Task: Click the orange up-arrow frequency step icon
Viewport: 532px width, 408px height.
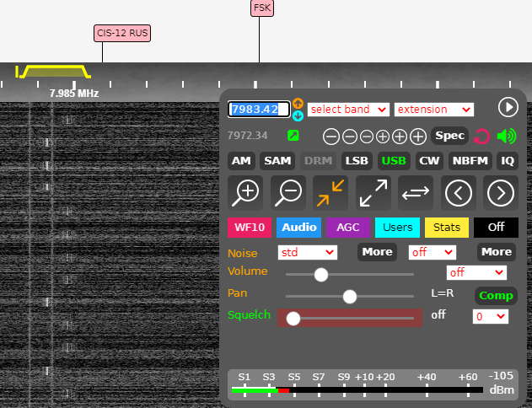Action: pyautogui.click(x=298, y=103)
